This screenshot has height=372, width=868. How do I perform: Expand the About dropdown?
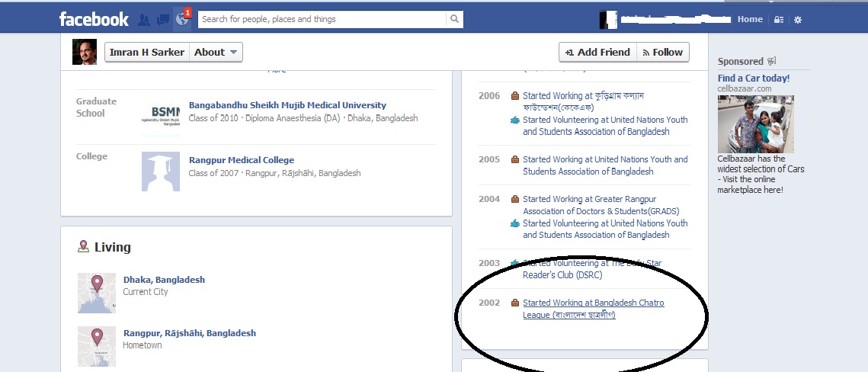(x=216, y=52)
